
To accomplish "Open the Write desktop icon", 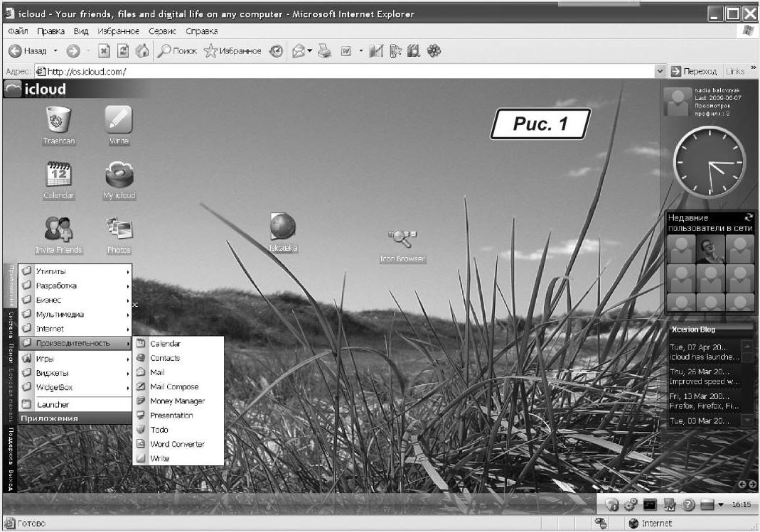I will (x=119, y=121).
